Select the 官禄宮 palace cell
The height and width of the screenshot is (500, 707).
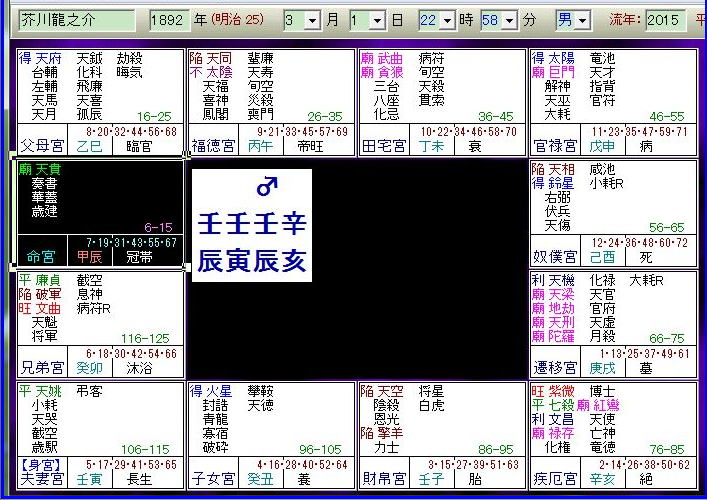612,102
